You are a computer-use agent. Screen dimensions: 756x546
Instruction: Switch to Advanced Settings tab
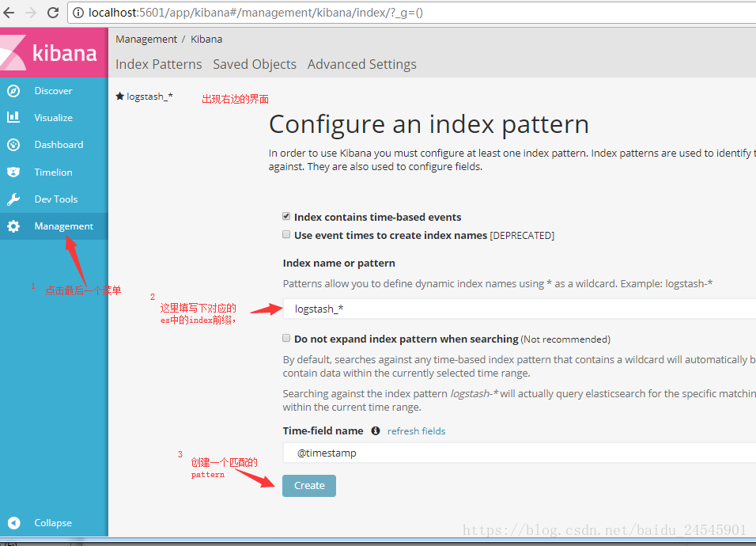click(x=362, y=64)
